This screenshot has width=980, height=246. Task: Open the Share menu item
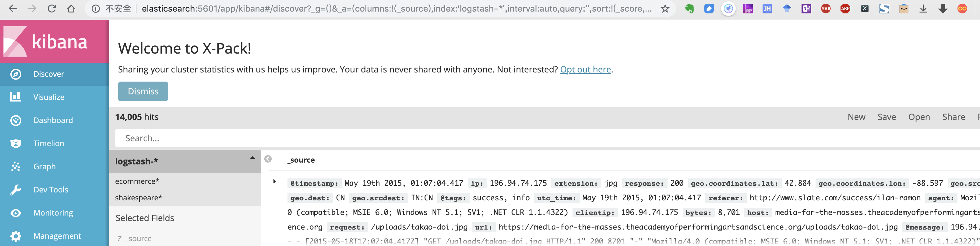954,117
